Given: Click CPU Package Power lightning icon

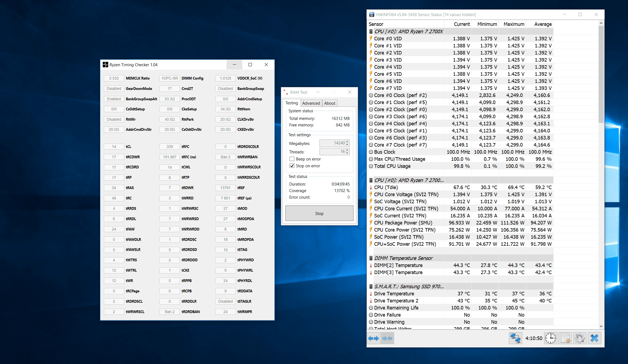Looking at the screenshot, I should [371, 223].
